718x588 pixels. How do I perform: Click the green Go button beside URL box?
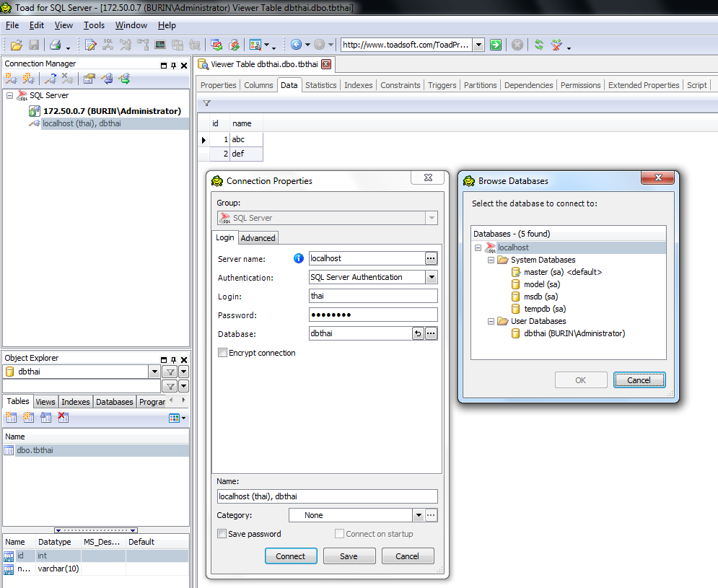[496, 45]
